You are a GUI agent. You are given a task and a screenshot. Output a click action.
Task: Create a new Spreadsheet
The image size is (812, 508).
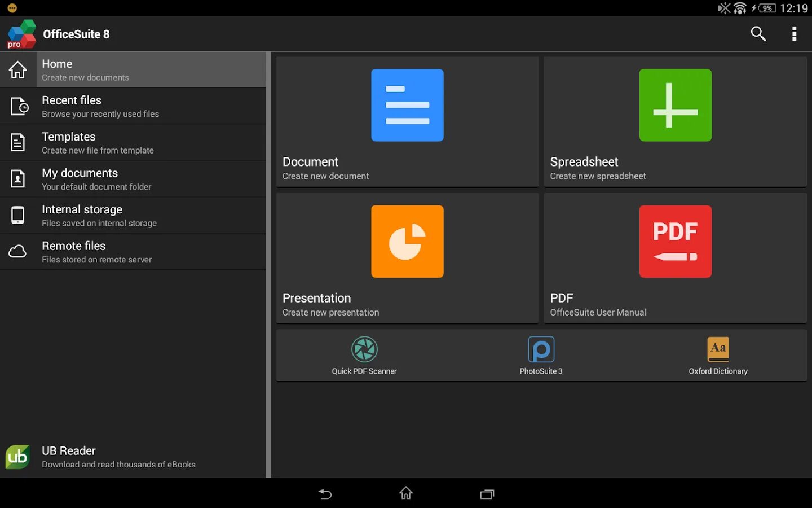pos(674,121)
